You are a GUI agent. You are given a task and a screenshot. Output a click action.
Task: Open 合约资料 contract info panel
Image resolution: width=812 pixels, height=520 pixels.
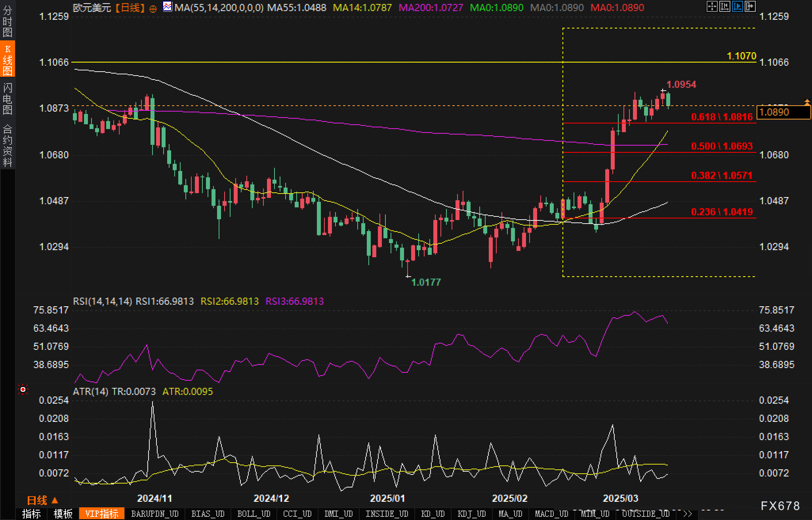[8, 145]
